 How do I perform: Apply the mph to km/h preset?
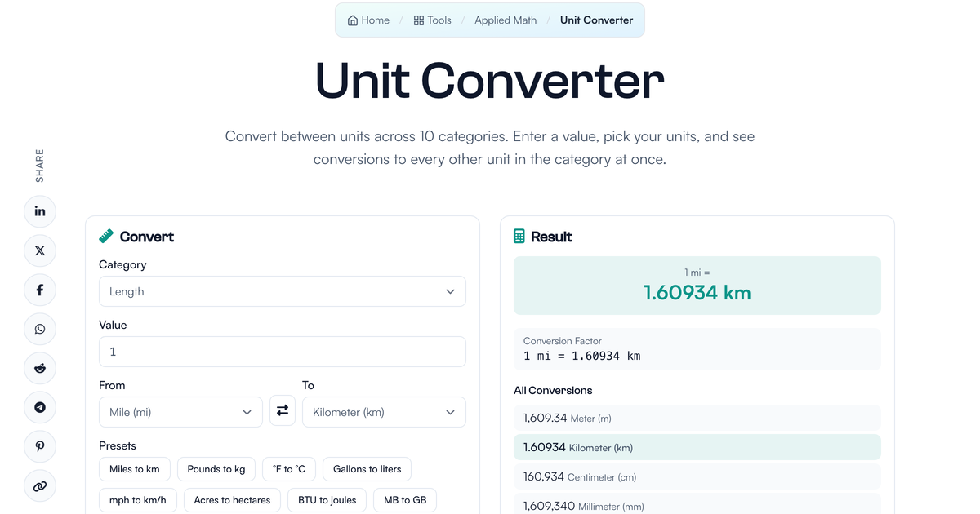[x=138, y=500]
